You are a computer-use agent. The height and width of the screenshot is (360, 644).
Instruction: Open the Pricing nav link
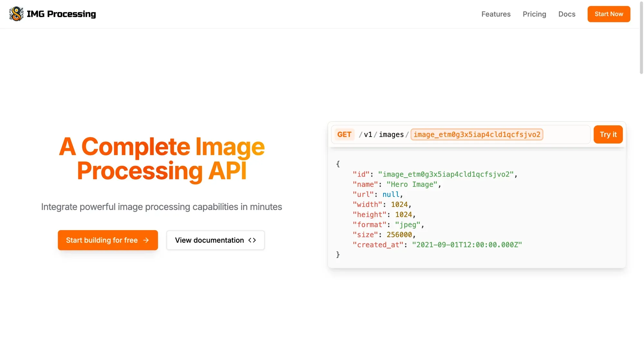pyautogui.click(x=534, y=14)
